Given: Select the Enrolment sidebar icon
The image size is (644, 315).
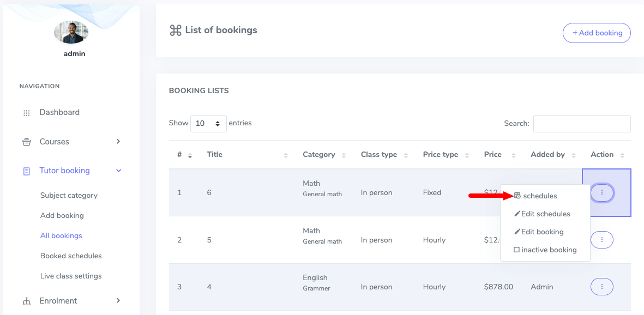Looking at the screenshot, I should (26, 301).
